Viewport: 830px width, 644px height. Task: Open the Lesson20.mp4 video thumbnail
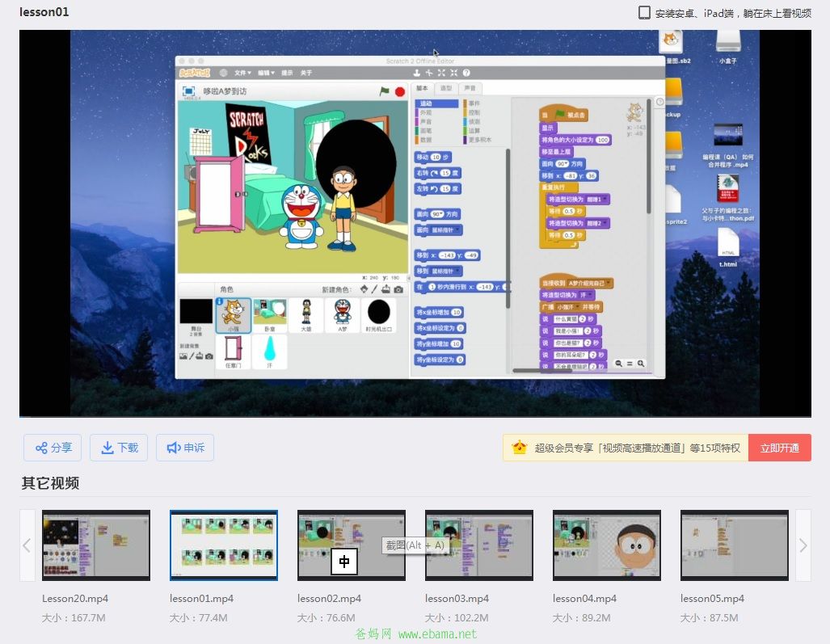coord(96,545)
